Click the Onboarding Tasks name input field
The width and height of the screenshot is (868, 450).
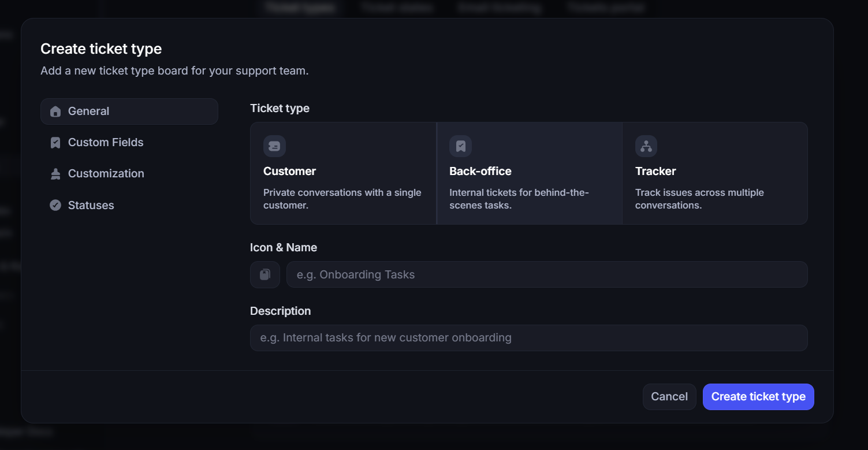[546, 274]
